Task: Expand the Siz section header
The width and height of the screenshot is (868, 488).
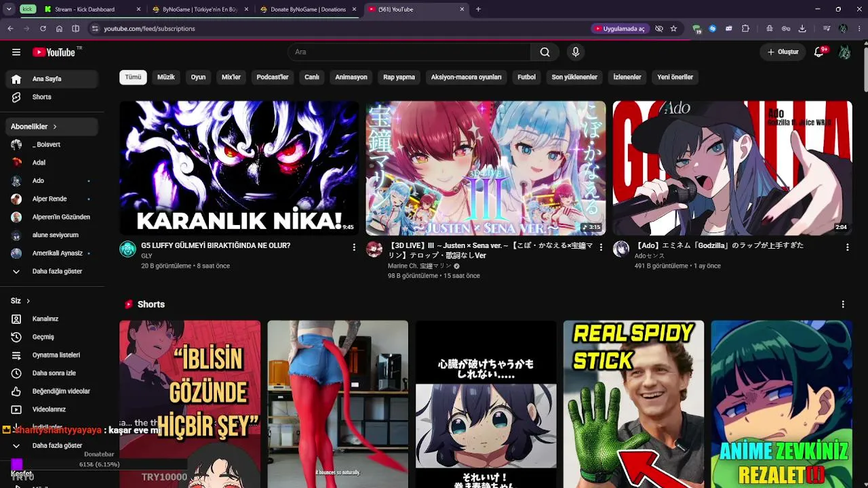Action: coord(20,301)
